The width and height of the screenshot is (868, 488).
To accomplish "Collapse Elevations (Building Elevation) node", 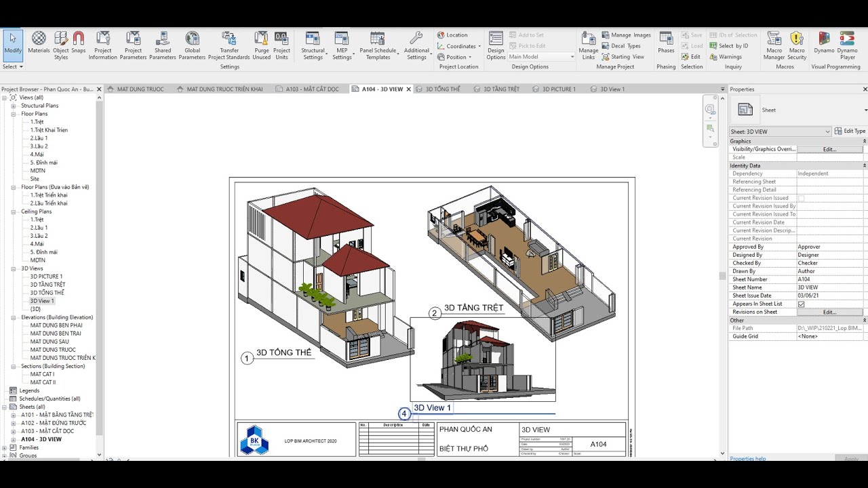I will [x=13, y=317].
